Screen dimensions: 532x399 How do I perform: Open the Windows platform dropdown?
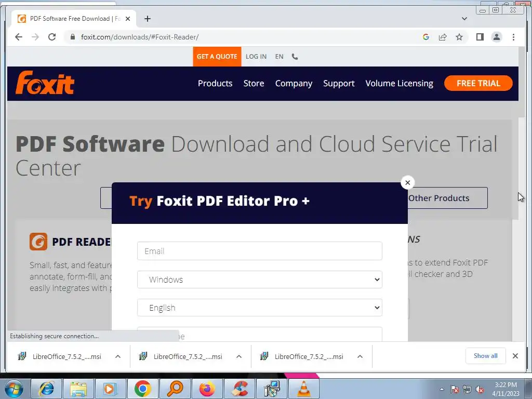click(x=260, y=280)
